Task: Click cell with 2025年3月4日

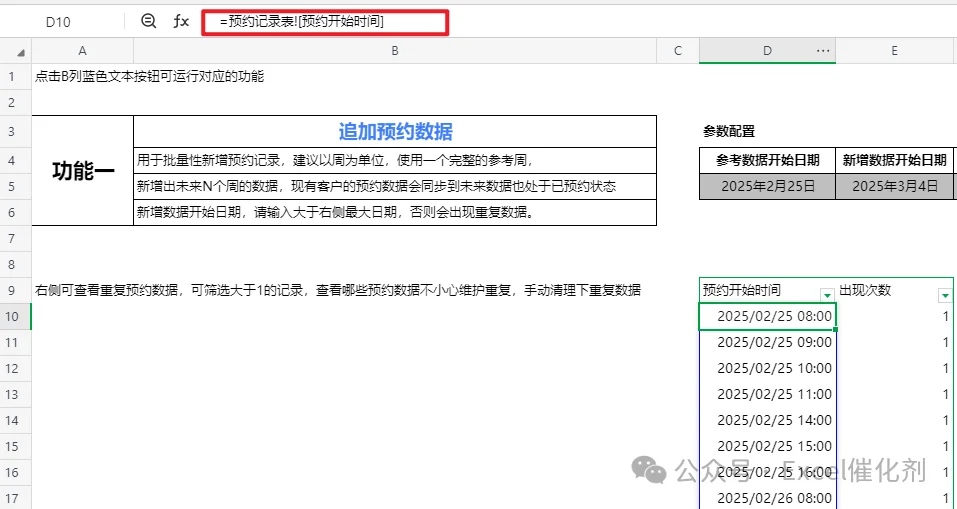Action: pyautogui.click(x=895, y=186)
